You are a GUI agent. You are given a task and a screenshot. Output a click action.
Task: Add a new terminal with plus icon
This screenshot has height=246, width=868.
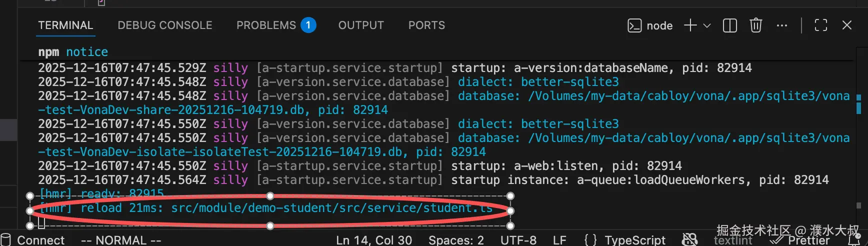pyautogui.click(x=690, y=25)
